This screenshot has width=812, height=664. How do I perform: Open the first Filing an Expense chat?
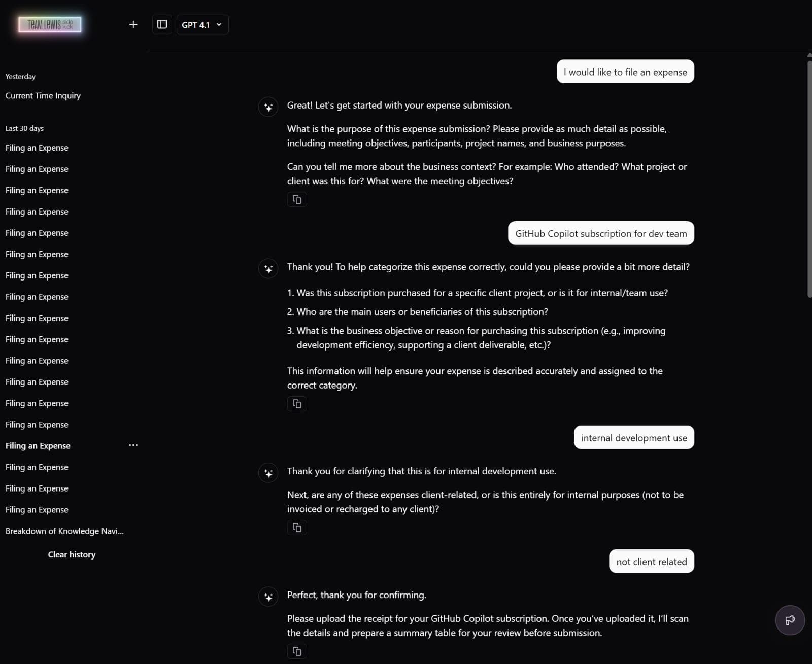click(37, 148)
